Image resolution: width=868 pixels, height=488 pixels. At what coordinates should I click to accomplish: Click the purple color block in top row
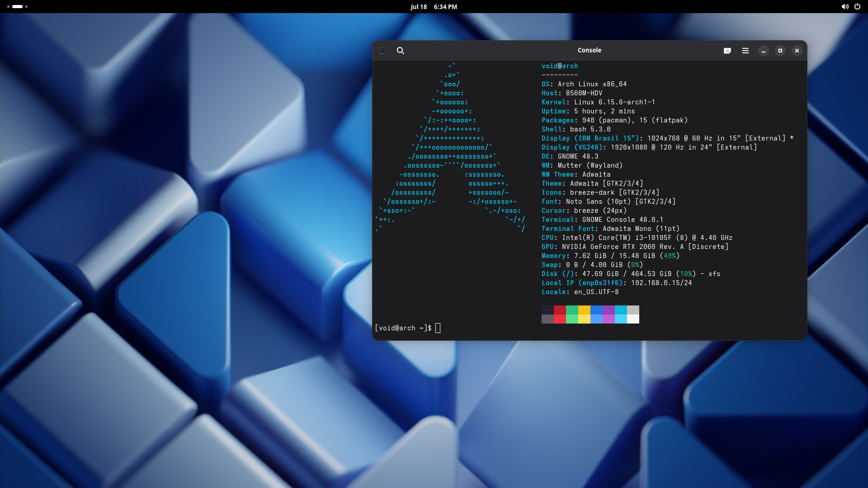(609, 310)
